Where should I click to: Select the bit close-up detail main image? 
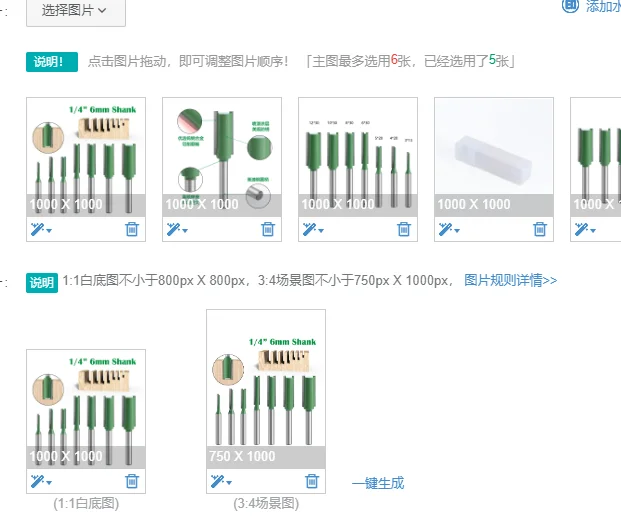(222, 157)
